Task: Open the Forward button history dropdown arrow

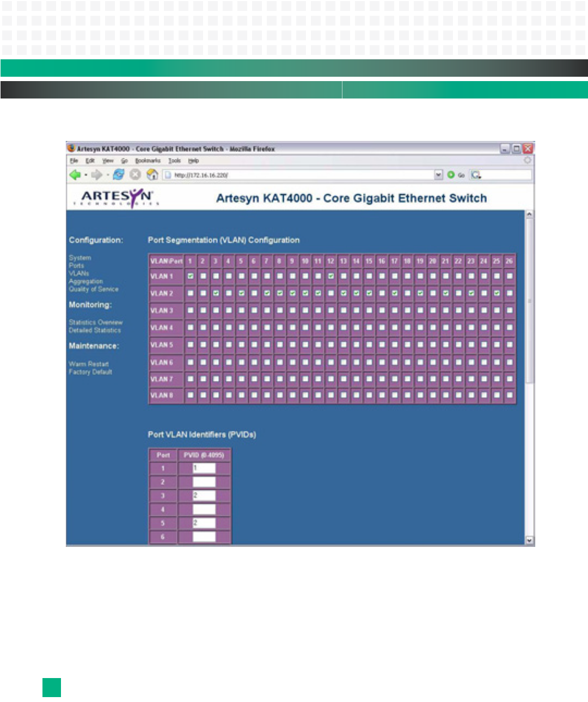Action: (x=107, y=175)
